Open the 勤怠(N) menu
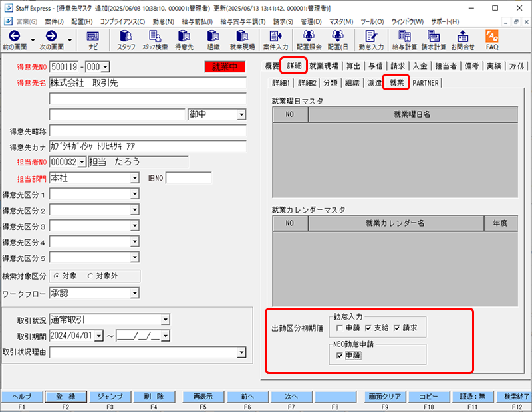The height and width of the screenshot is (412, 532). point(163,21)
